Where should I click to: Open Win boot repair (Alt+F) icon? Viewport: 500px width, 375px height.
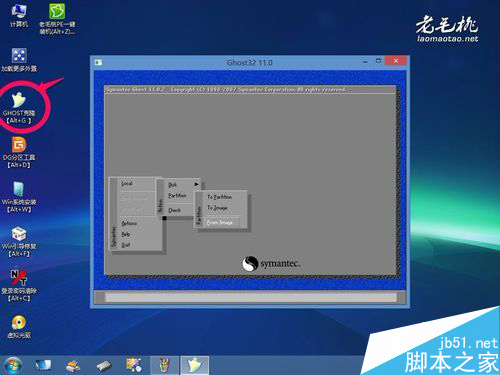pyautogui.click(x=19, y=242)
